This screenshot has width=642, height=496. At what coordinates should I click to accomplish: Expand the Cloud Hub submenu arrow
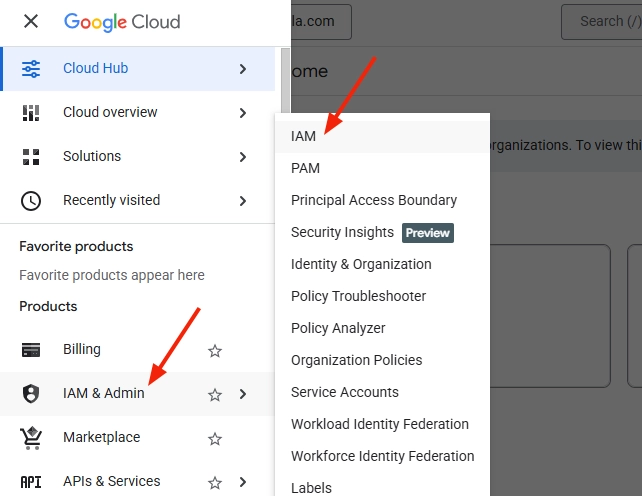[243, 69]
